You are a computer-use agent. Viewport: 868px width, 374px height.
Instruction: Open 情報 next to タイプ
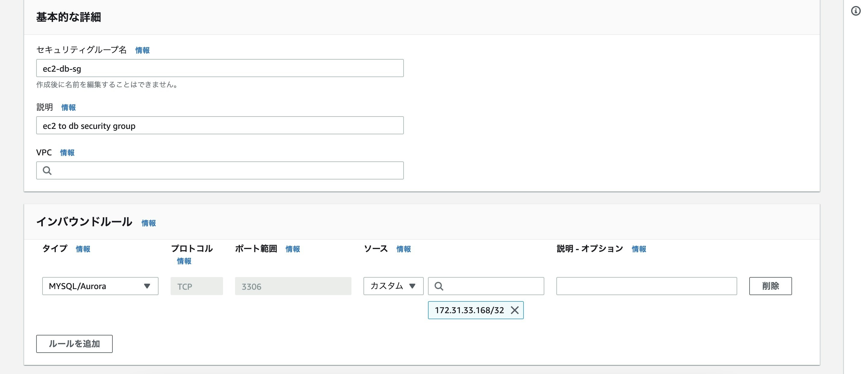click(83, 249)
